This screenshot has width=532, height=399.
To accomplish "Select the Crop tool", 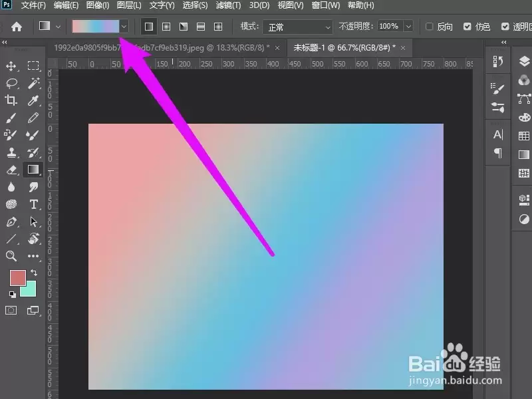I will click(11, 100).
